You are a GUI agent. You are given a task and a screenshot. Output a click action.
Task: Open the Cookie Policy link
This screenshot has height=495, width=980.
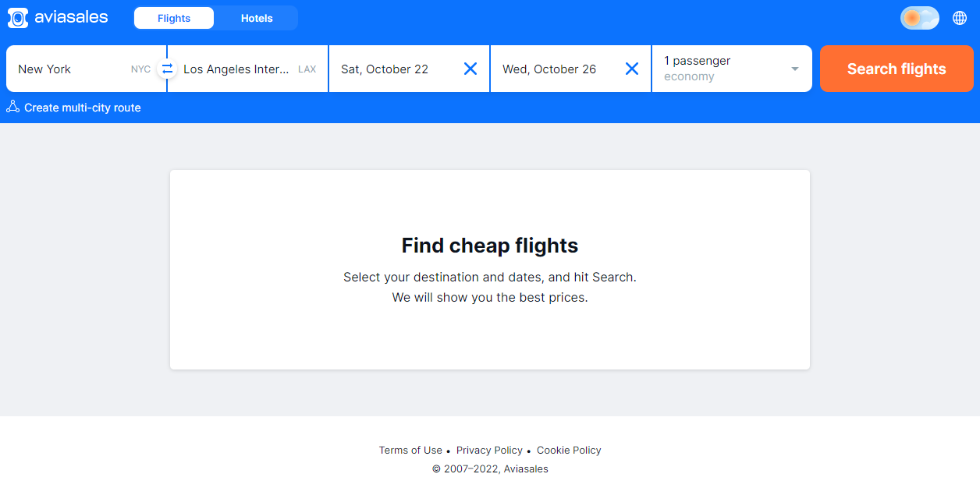[569, 450]
